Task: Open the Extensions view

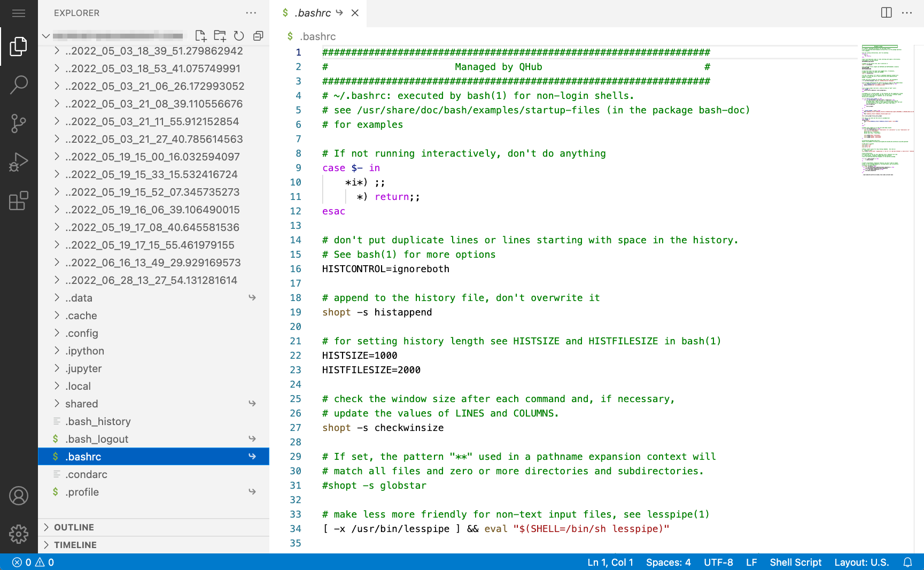Action: coord(19,202)
